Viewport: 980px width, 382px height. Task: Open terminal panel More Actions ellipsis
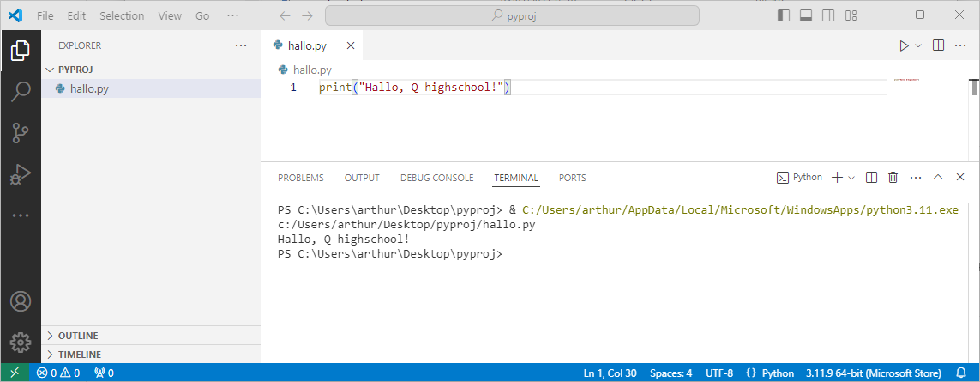click(x=917, y=177)
